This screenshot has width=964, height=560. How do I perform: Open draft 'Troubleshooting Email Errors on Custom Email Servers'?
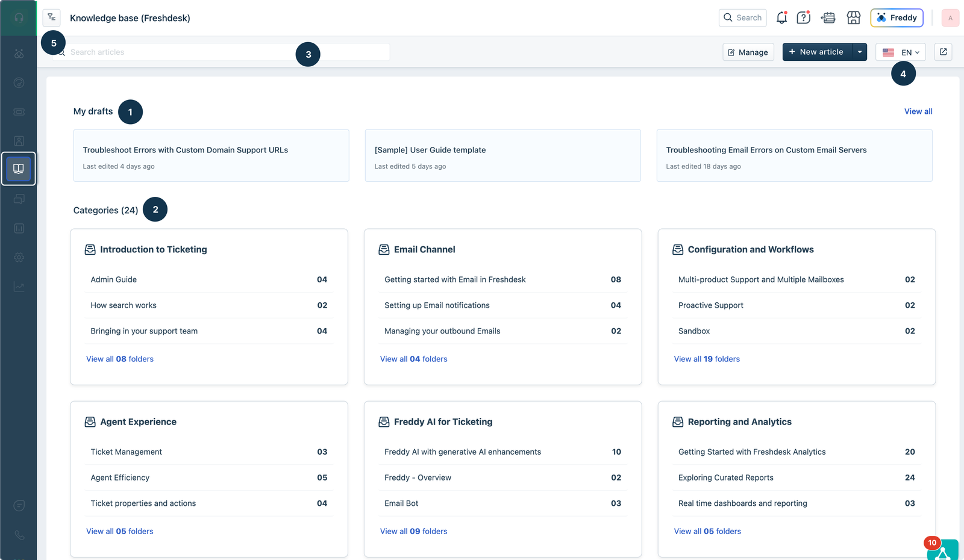(795, 155)
